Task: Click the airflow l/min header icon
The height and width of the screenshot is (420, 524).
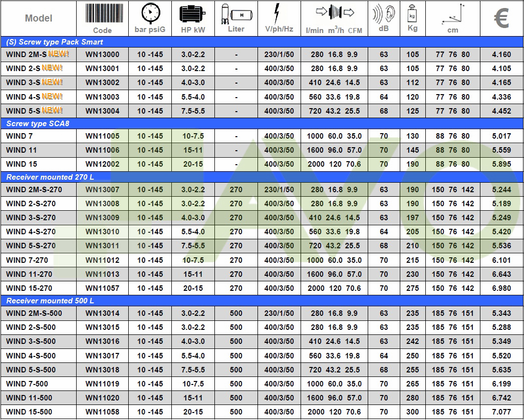Action: (335, 13)
